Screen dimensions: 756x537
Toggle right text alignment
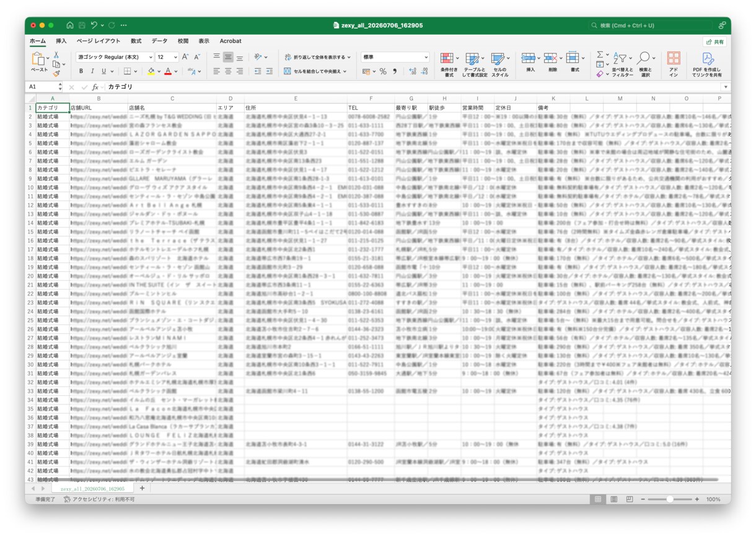point(240,71)
